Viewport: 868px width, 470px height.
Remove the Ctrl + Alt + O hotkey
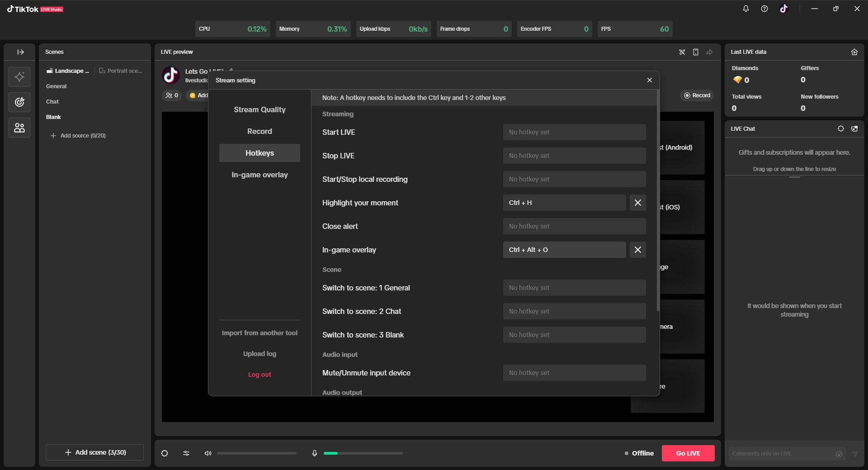pos(637,250)
